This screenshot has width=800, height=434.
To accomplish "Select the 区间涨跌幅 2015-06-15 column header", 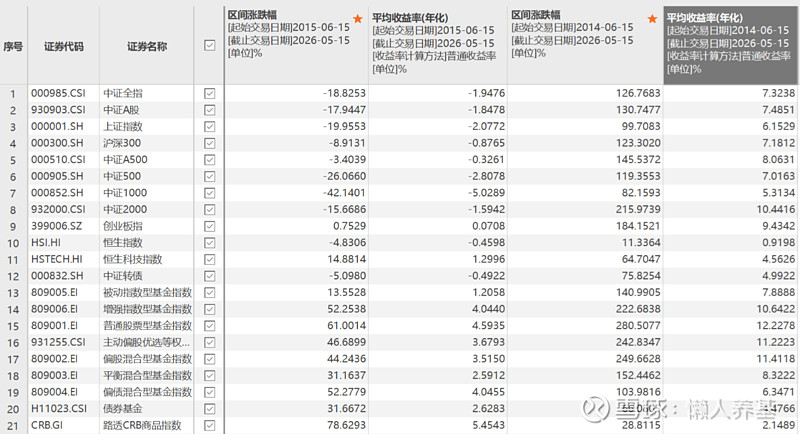I will tap(296, 45).
